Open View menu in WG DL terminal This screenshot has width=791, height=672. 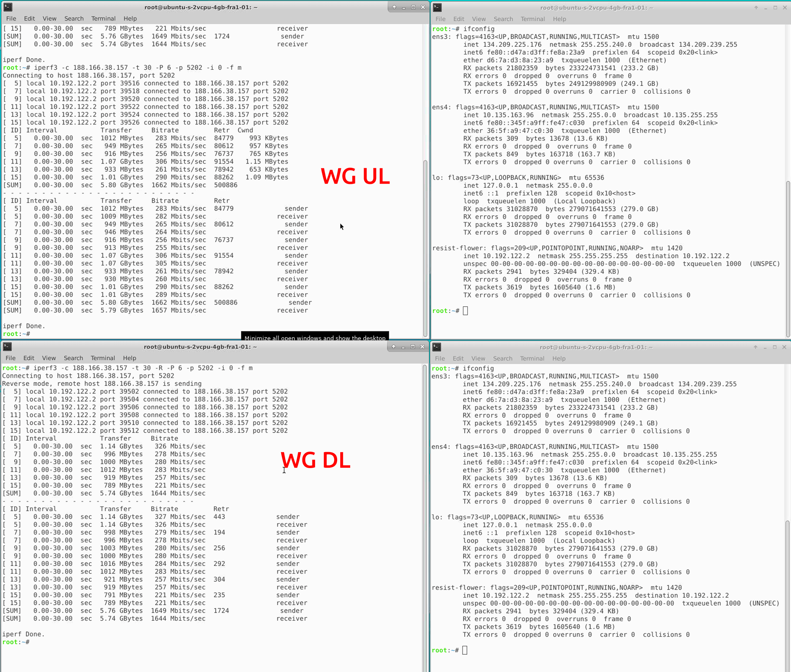pyautogui.click(x=49, y=358)
